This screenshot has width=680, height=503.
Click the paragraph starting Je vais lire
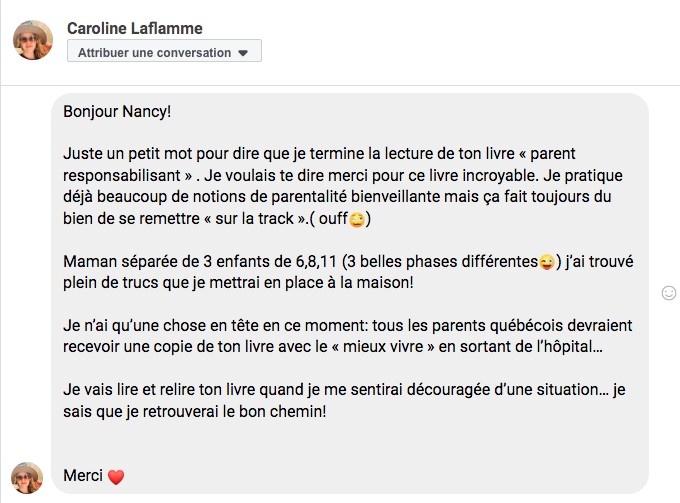(x=340, y=401)
